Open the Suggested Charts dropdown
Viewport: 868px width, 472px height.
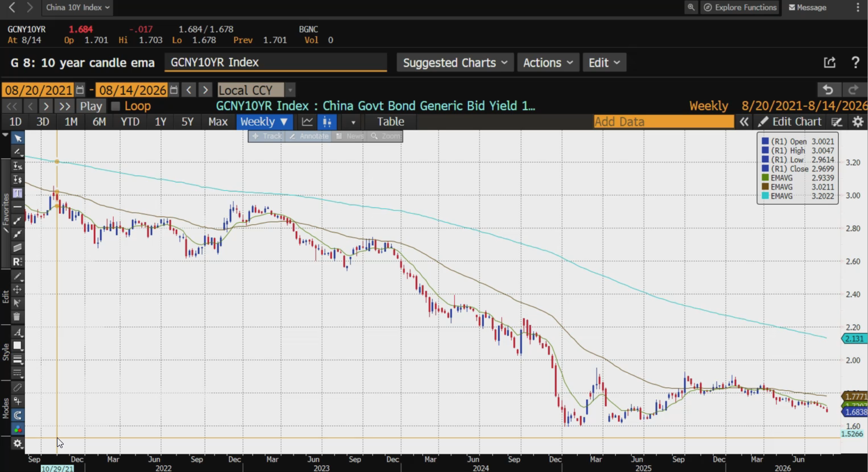tap(455, 63)
